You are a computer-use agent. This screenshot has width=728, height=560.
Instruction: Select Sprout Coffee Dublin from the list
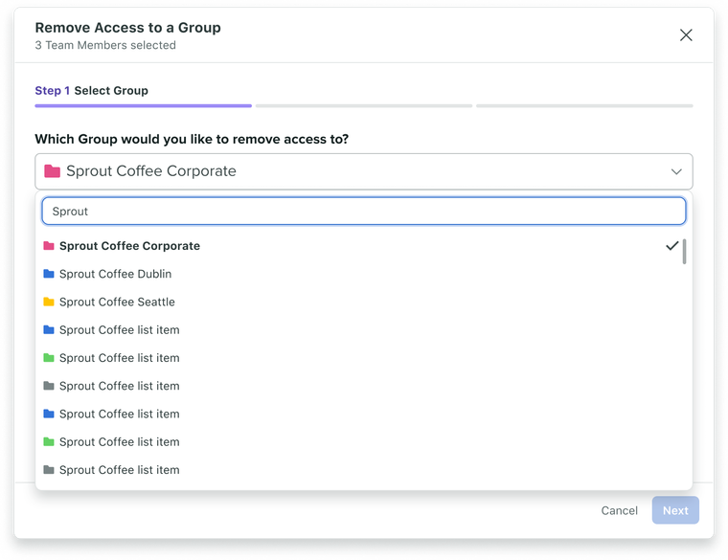pyautogui.click(x=364, y=274)
